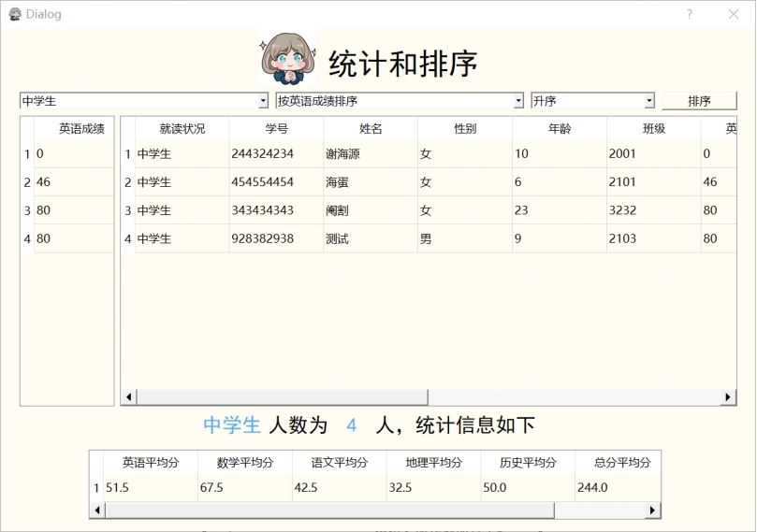Screen dimensions: 757x532
Task: Select row header 3 in main table
Action: pos(128,210)
